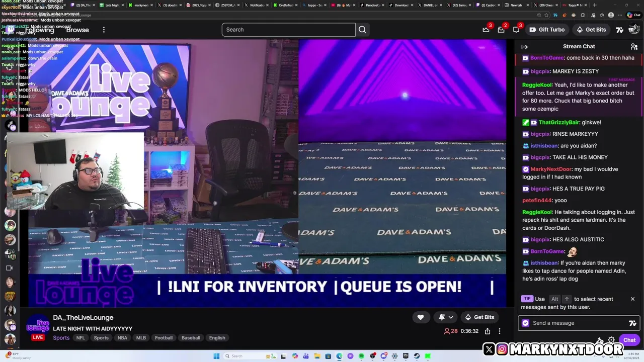Click the top bar Get Bits button
Screen dimensions: 644x362
[x=591, y=30]
